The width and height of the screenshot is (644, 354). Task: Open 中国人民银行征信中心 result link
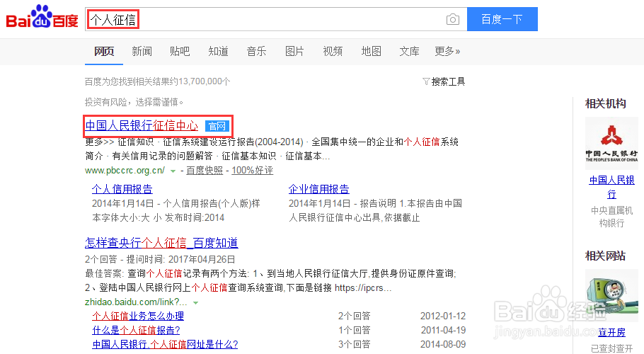(x=142, y=125)
